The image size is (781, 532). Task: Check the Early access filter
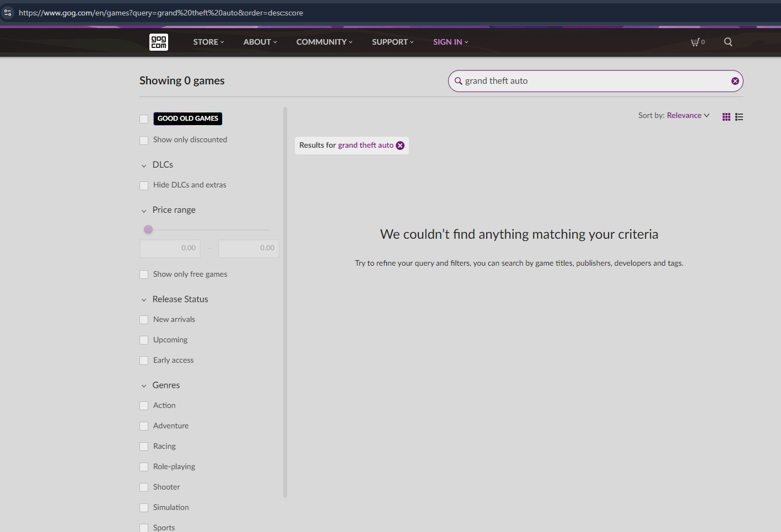(144, 361)
